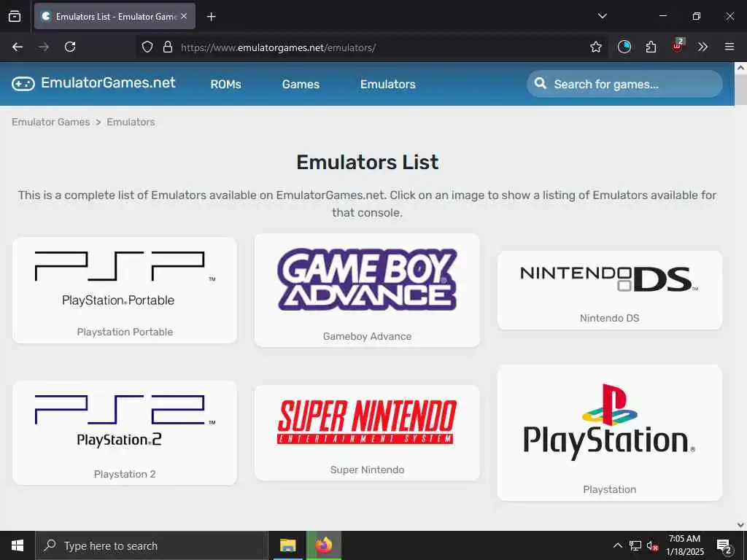Go back to the previous page
The width and height of the screenshot is (747, 560).
click(x=18, y=47)
